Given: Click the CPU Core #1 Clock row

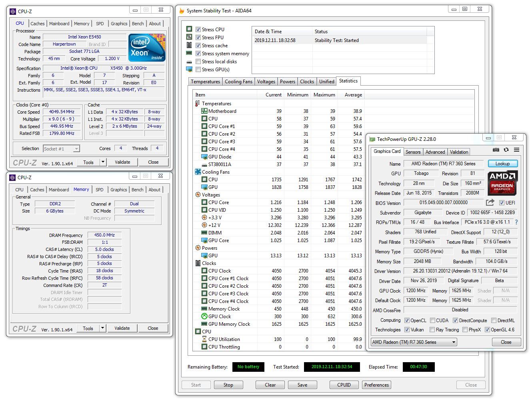Looking at the screenshot, I should [278, 279].
